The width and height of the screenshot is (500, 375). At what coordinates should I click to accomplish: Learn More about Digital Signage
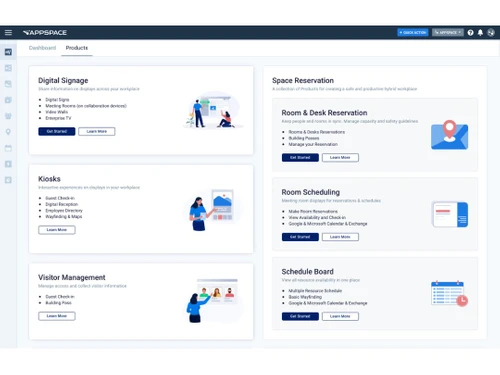tap(97, 131)
